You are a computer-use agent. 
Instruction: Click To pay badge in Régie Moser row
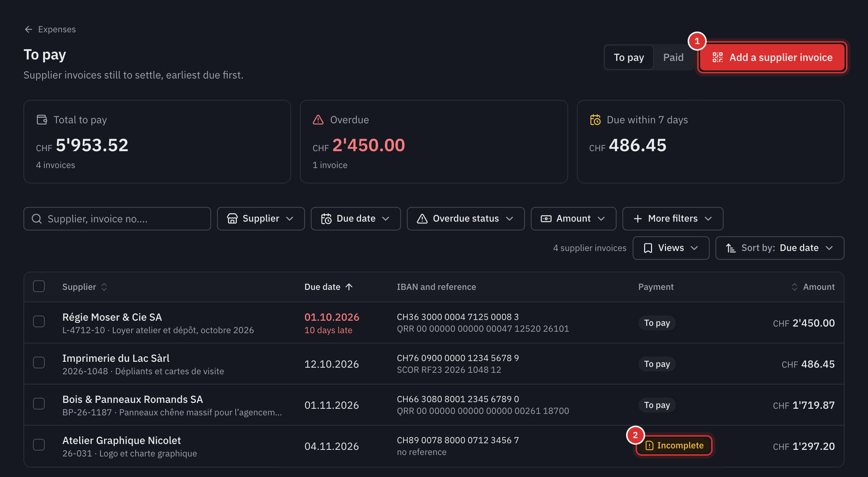point(657,323)
